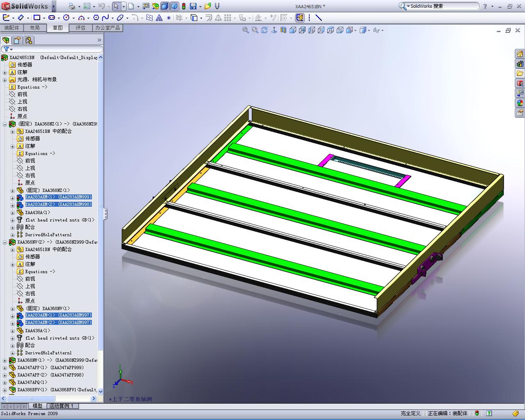This screenshot has width=525, height=420.
Task: Expand the 光源、相机与布景 tree node
Action: point(5,80)
